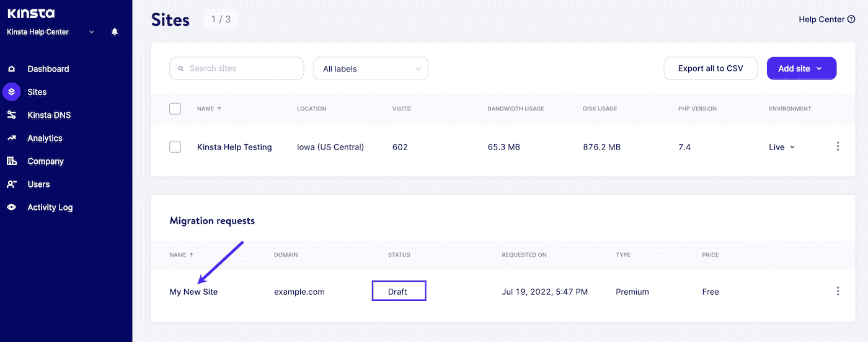The image size is (868, 342).
Task: Click in the Search sites field
Action: 237,68
